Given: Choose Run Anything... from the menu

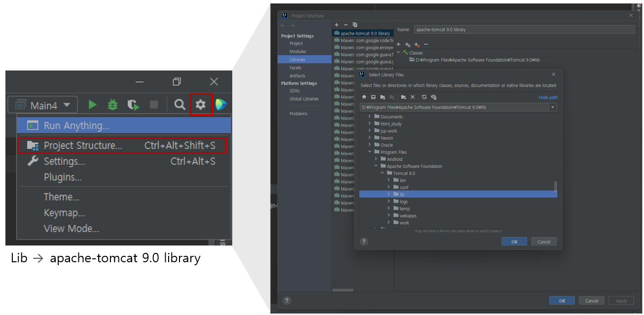Looking at the screenshot, I should [x=124, y=125].
